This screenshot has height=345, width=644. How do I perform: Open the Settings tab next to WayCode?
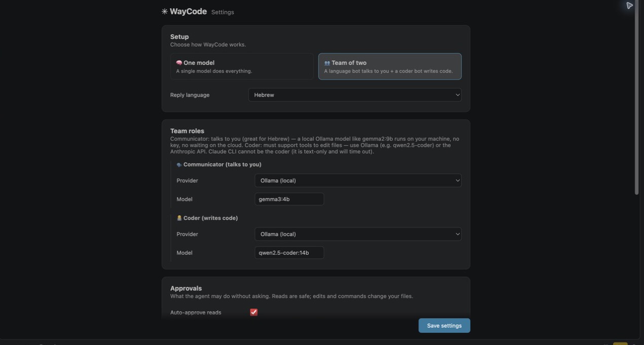pos(223,12)
